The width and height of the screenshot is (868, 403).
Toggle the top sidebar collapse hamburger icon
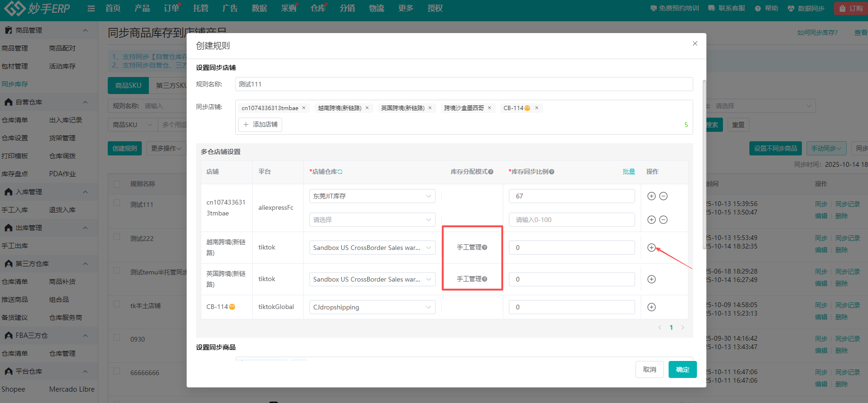91,9
